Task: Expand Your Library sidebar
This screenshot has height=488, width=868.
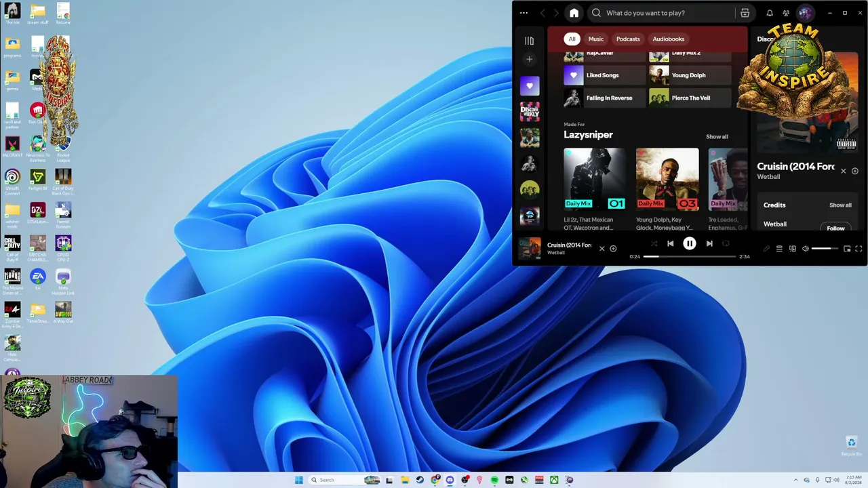Action: click(x=530, y=41)
